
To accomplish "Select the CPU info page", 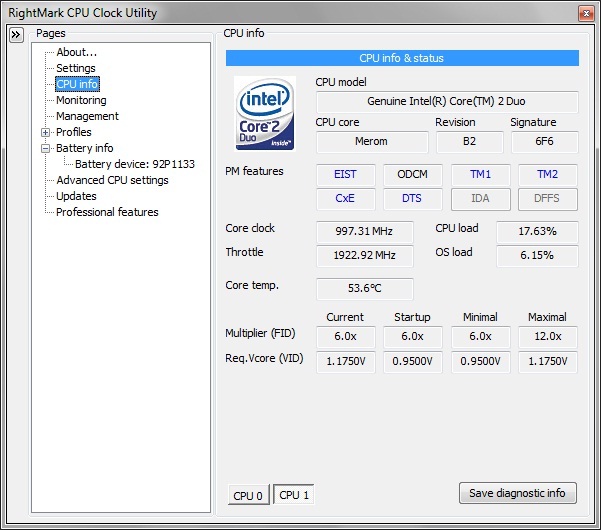I will [x=77, y=84].
